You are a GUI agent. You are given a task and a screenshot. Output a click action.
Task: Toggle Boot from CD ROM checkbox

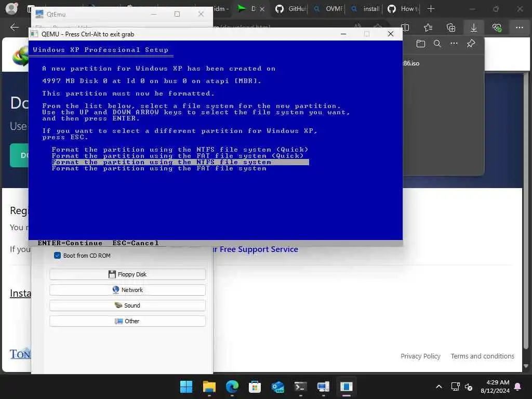[57, 256]
